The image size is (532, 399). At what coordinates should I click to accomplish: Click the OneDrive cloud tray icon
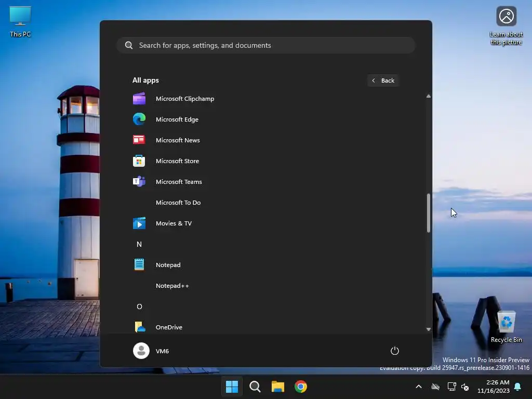pyautogui.click(x=435, y=387)
